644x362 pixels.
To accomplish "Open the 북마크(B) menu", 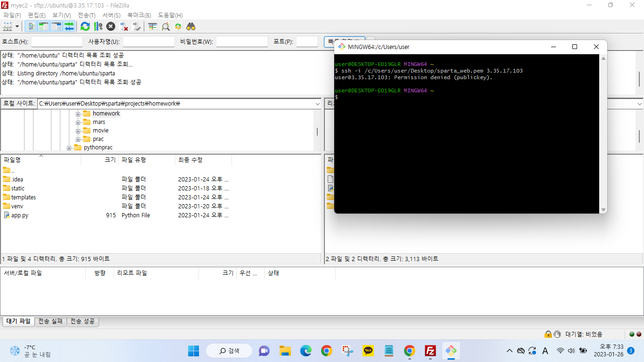I will pyautogui.click(x=139, y=16).
